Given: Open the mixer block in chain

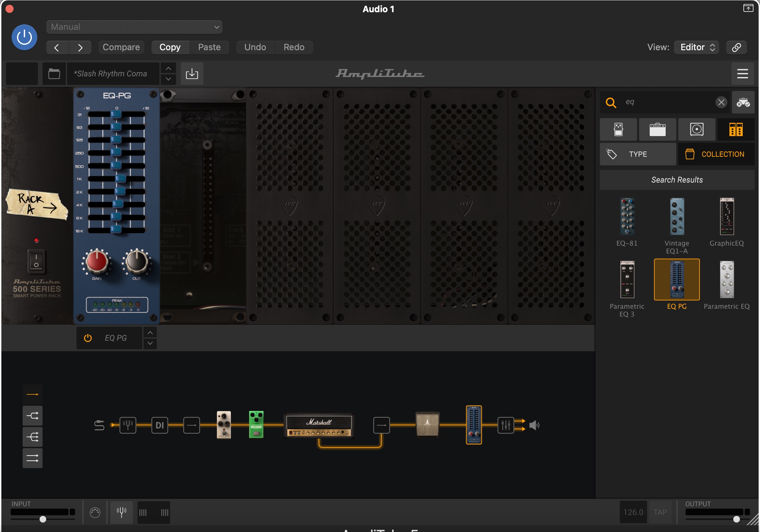Looking at the screenshot, I should [506, 425].
